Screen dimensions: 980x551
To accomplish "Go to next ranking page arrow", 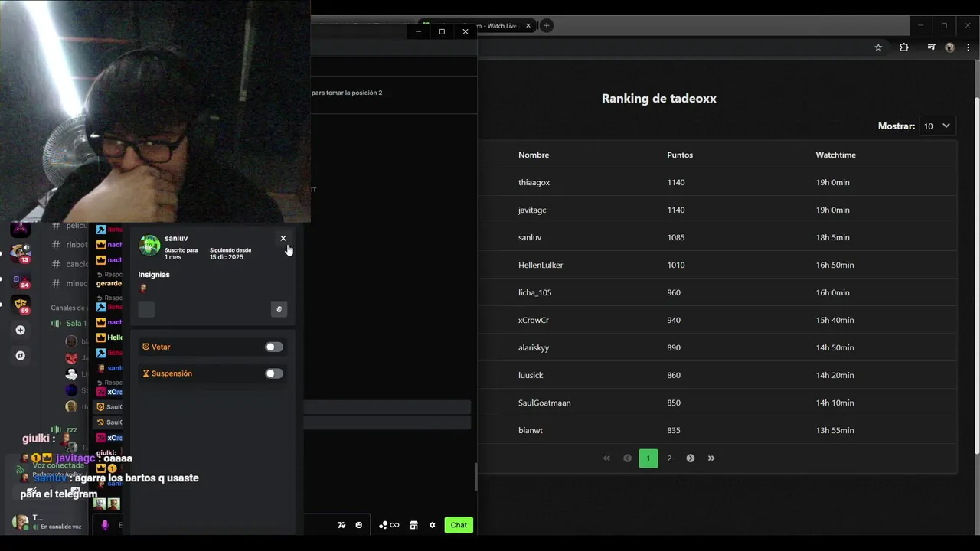I will pyautogui.click(x=691, y=458).
